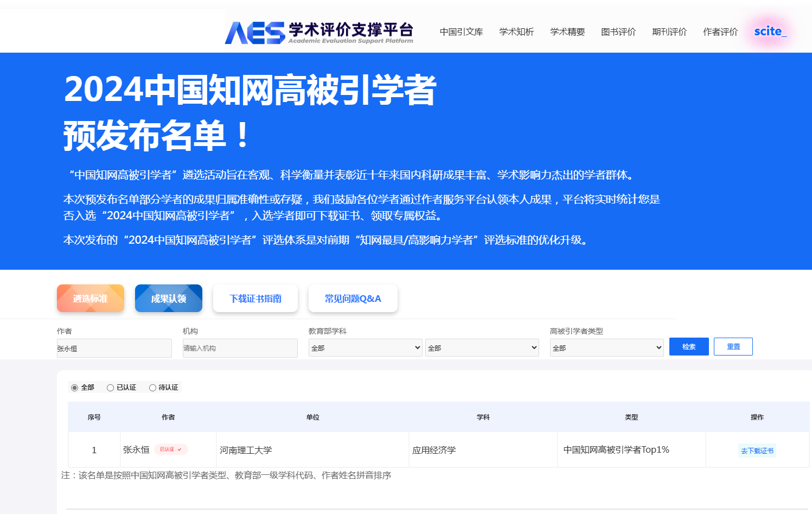Click the blue 成果认领 button
The image size is (812, 514).
[169, 299]
